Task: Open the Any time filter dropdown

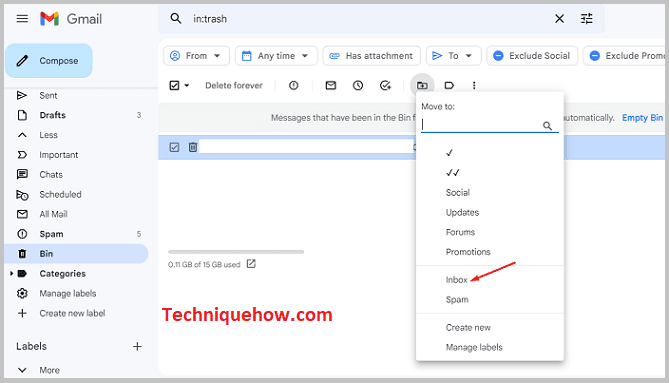Action: (276, 56)
